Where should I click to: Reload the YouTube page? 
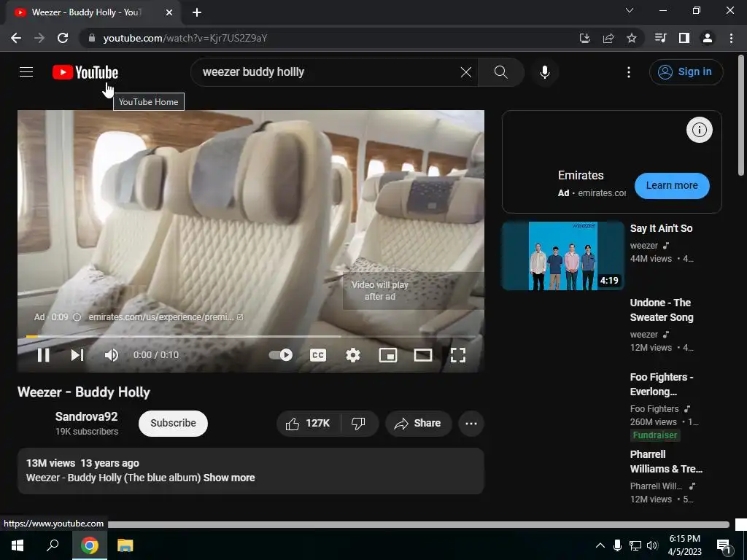pyautogui.click(x=63, y=38)
